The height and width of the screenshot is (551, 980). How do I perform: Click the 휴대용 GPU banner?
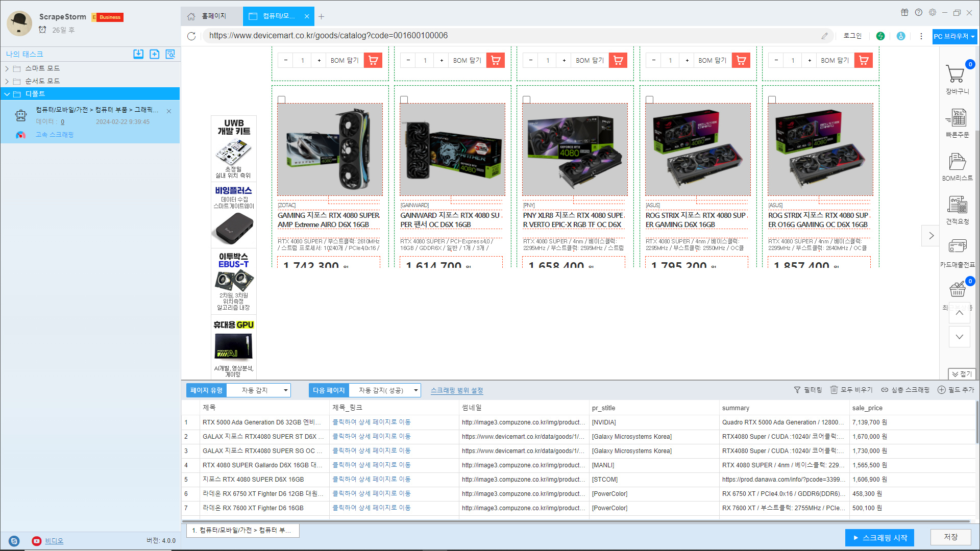234,348
